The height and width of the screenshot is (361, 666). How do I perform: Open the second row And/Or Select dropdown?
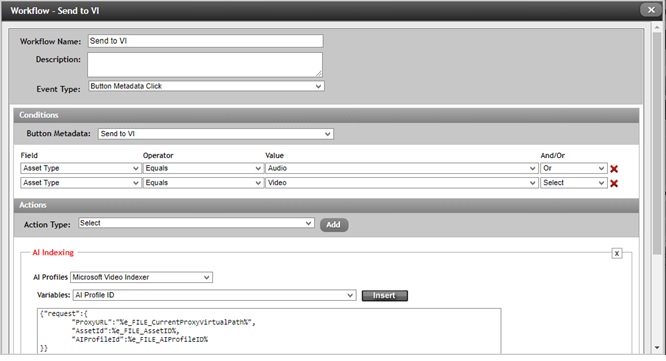click(573, 183)
